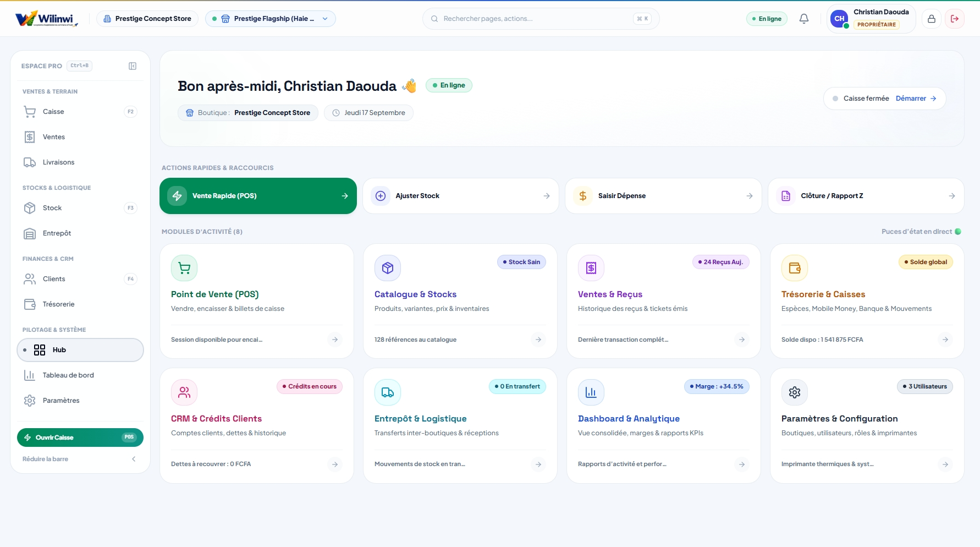
Task: Click the Marge : +34.5% badge
Action: coord(717,386)
